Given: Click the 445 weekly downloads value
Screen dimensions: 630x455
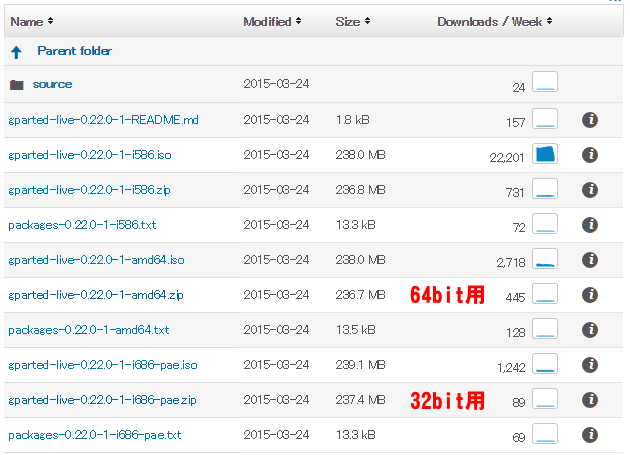Looking at the screenshot, I should coord(515,298).
